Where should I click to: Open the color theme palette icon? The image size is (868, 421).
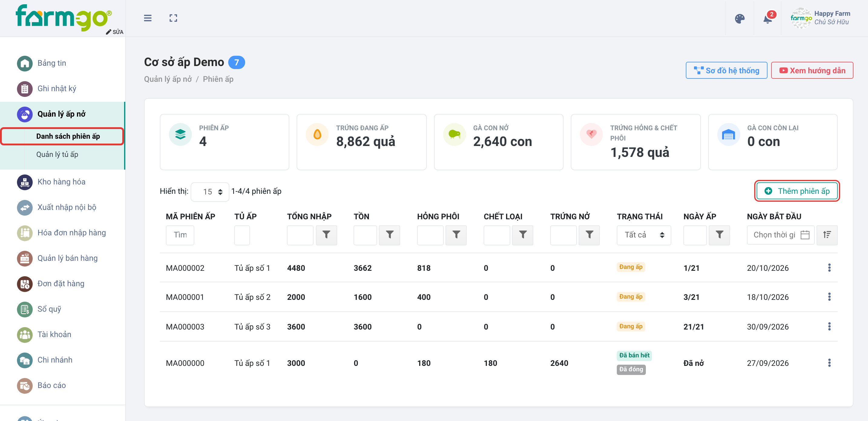point(740,18)
